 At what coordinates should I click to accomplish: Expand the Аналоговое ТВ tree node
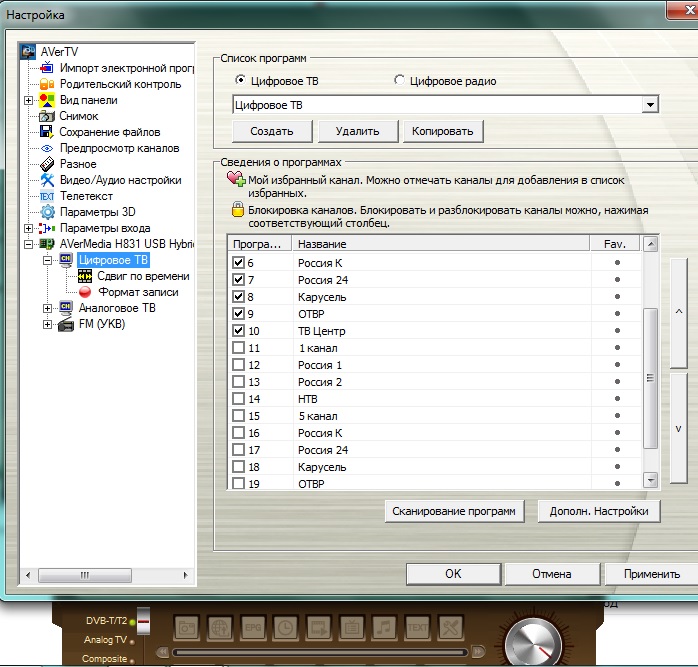click(47, 308)
